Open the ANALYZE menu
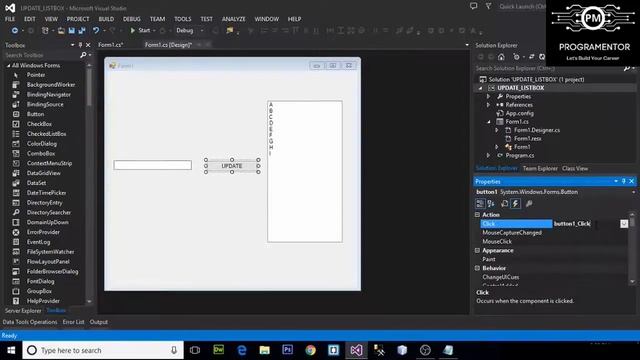The height and width of the screenshot is (360, 640). tap(233, 19)
